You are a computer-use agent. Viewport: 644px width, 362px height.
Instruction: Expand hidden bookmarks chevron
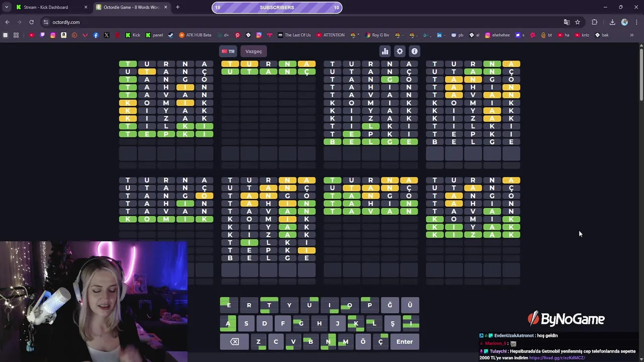[631, 35]
